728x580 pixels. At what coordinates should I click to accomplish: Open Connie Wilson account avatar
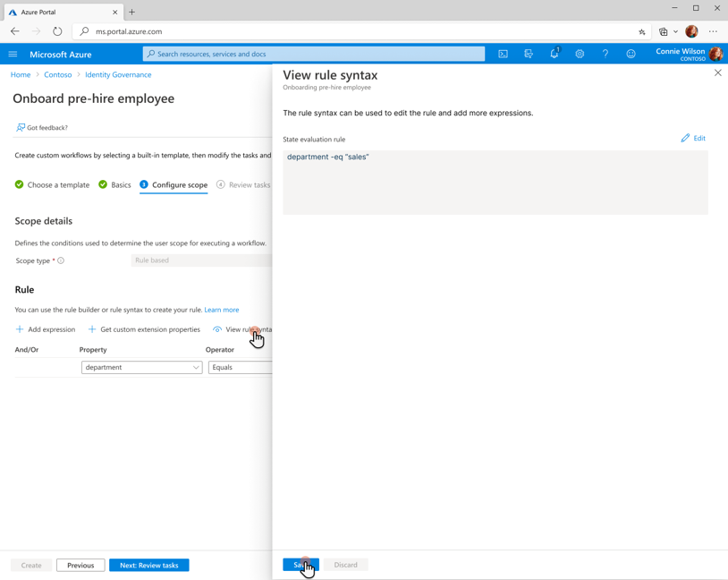tap(716, 54)
